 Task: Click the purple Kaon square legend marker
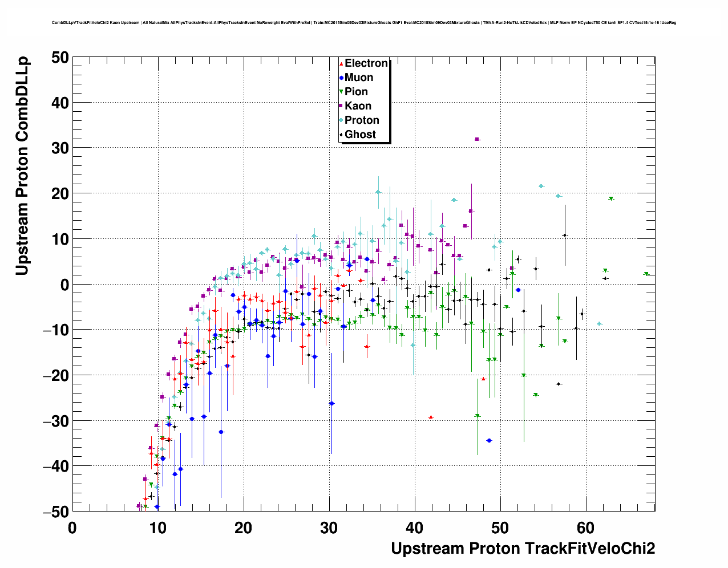(341, 106)
